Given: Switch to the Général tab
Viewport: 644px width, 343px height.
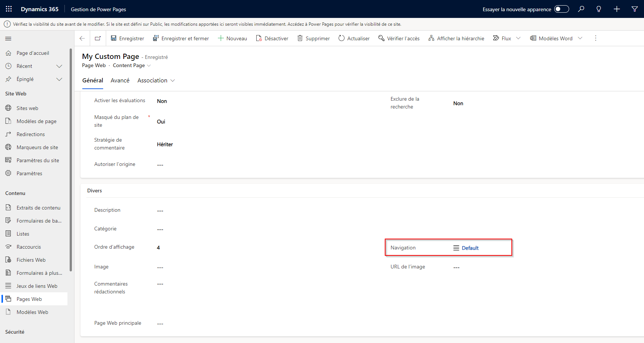Looking at the screenshot, I should click(x=93, y=81).
